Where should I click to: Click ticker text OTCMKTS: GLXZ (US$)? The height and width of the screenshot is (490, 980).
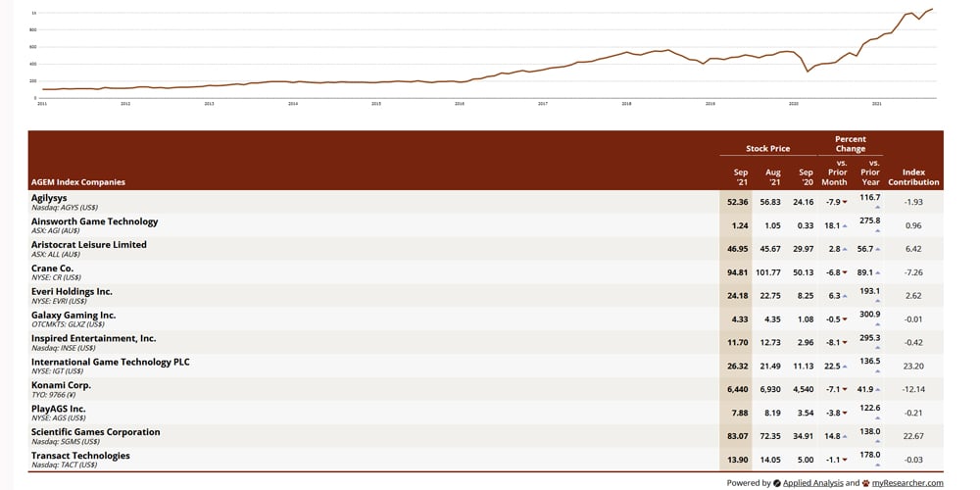point(69,324)
